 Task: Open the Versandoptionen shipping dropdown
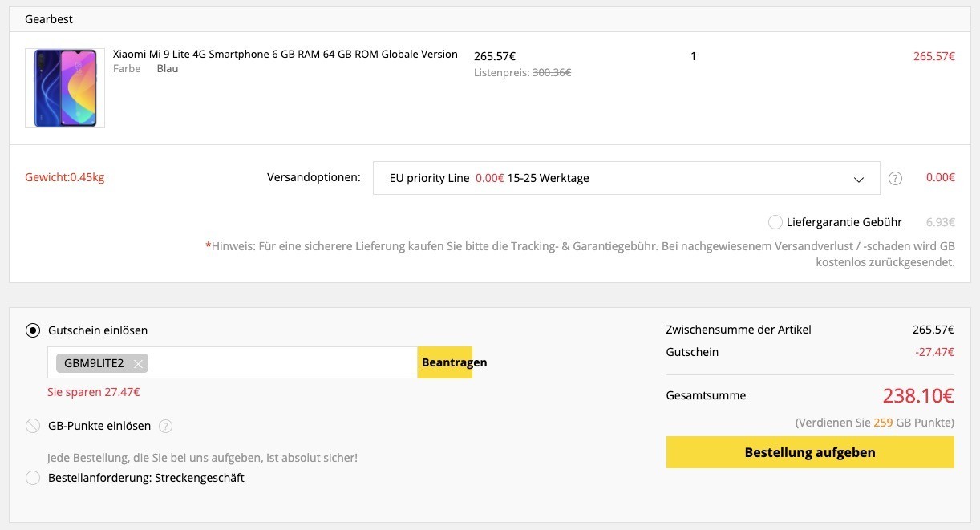coord(626,178)
